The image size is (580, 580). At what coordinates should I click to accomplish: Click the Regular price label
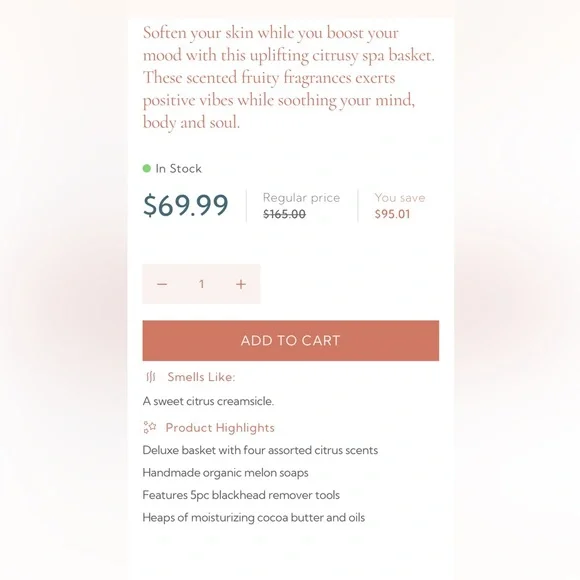pos(301,198)
